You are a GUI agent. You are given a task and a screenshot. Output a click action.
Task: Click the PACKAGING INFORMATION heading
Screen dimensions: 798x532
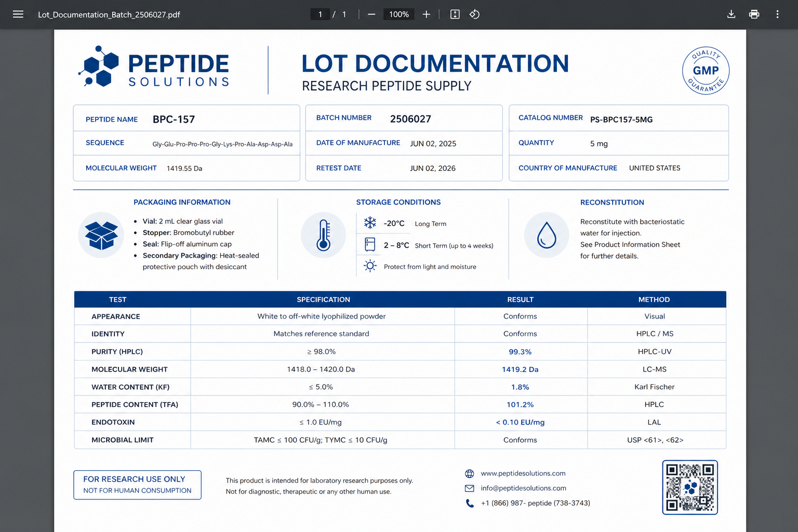pyautogui.click(x=182, y=202)
